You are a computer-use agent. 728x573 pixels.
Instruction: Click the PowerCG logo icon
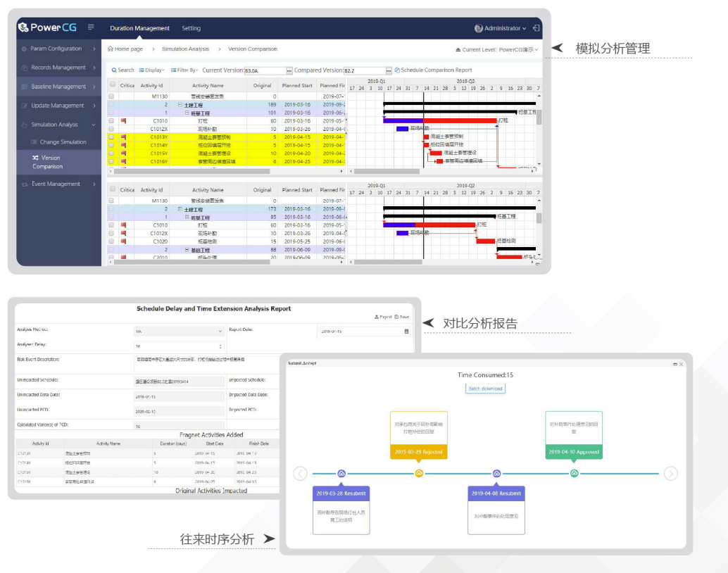tap(23, 27)
